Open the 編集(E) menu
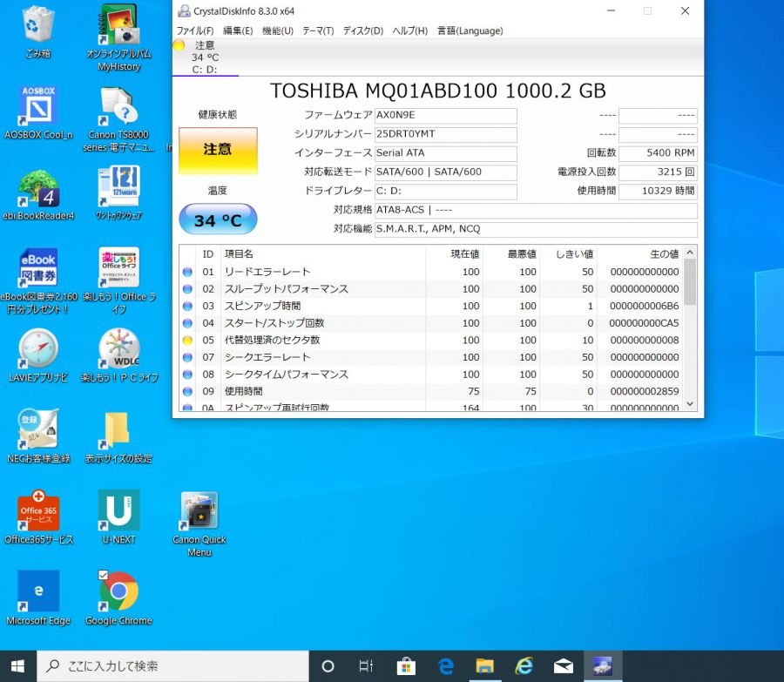 pos(238,30)
